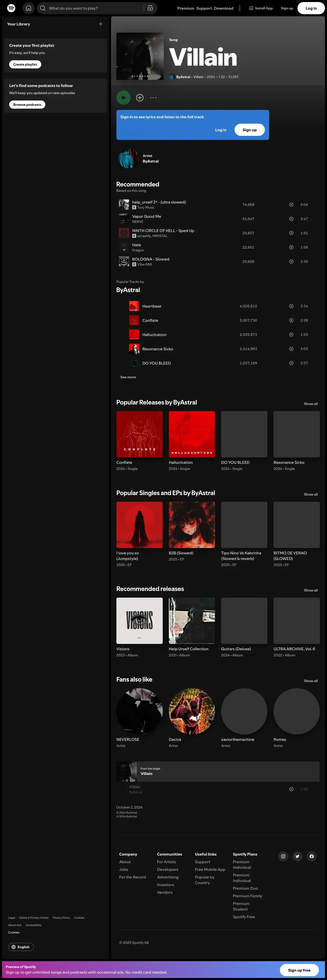Image resolution: width=327 pixels, height=980 pixels.
Task: Add Hate by firegun to playlist
Action: tap(291, 247)
